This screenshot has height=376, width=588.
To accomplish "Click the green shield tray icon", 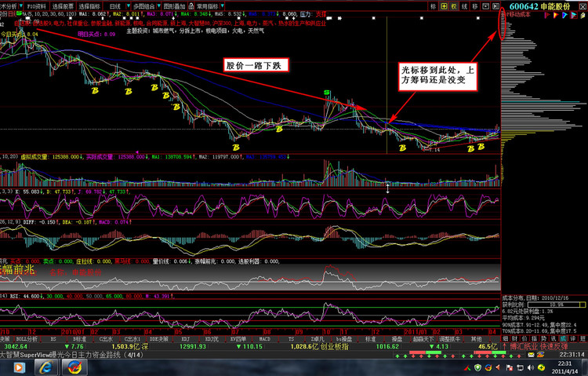I will click(477, 367).
